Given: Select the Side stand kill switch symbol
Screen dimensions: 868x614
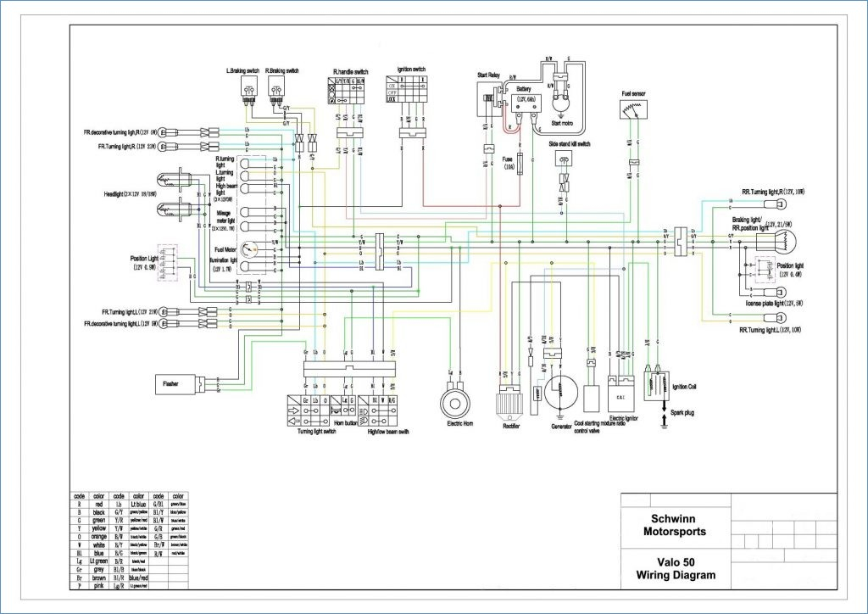Looking at the screenshot, I should 565,159.
